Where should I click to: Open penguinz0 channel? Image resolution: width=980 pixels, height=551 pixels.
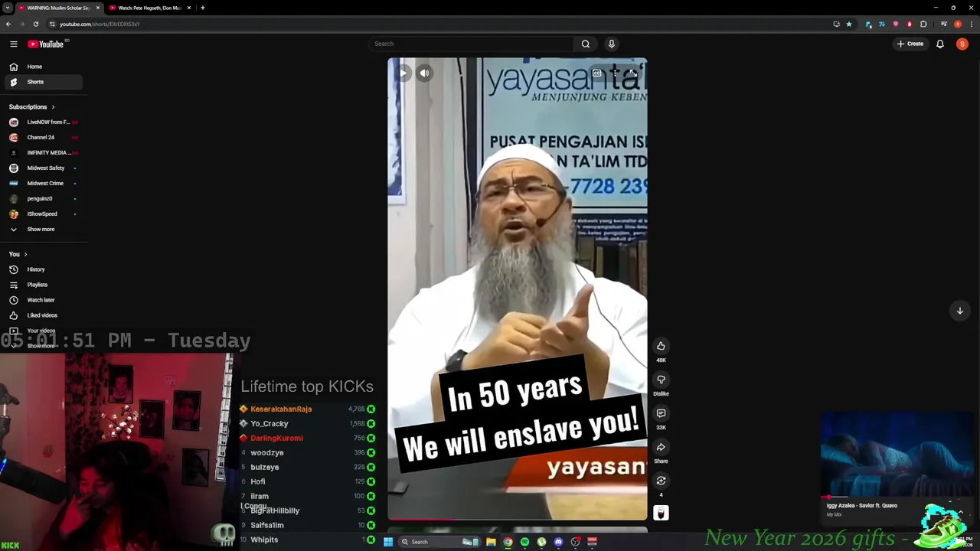42,199
